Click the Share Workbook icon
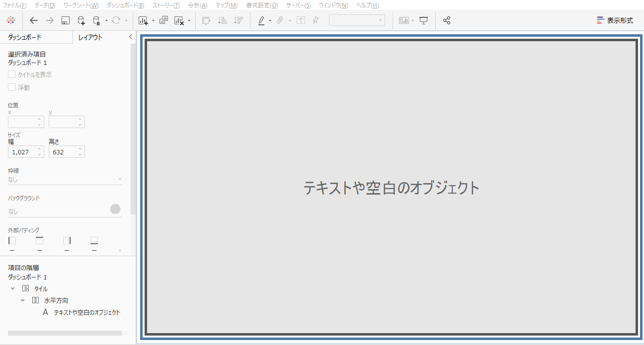Image resolution: width=644 pixels, height=345 pixels. [x=447, y=20]
